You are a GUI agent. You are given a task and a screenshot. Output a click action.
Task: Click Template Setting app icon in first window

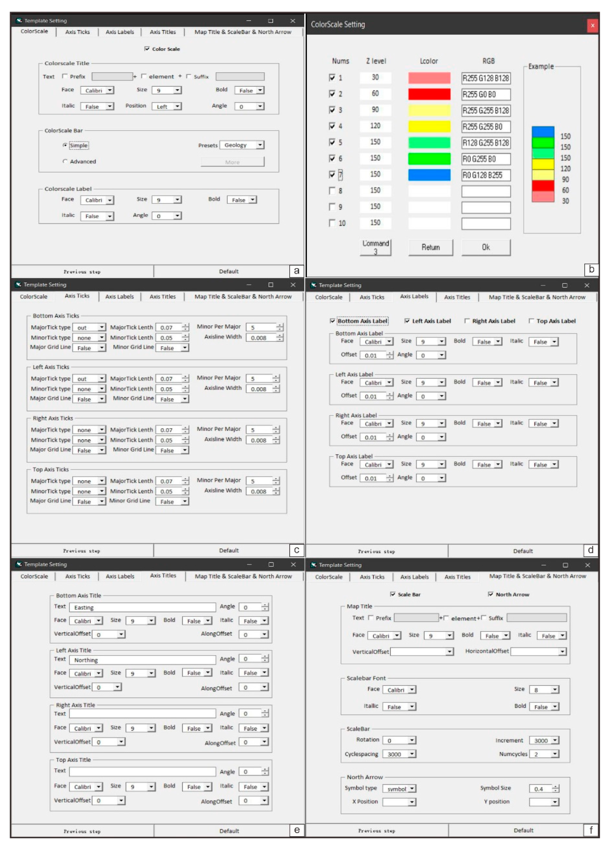(x=19, y=21)
